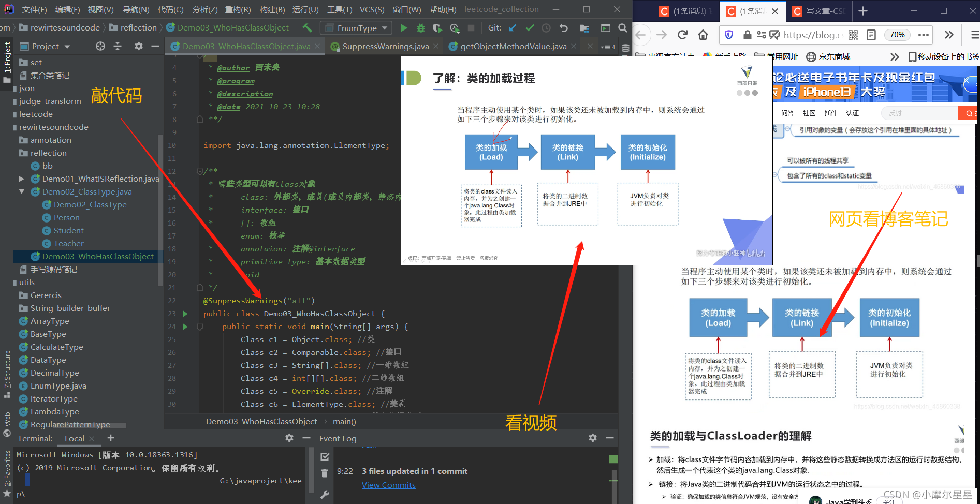Viewport: 980px width, 504px height.
Task: Toggle the fold marker beside main method
Action: click(199, 327)
